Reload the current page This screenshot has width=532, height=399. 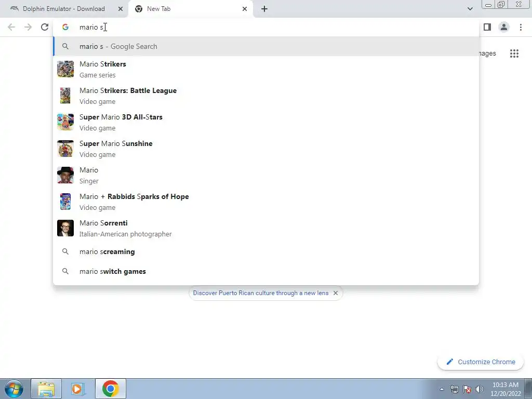click(x=45, y=27)
